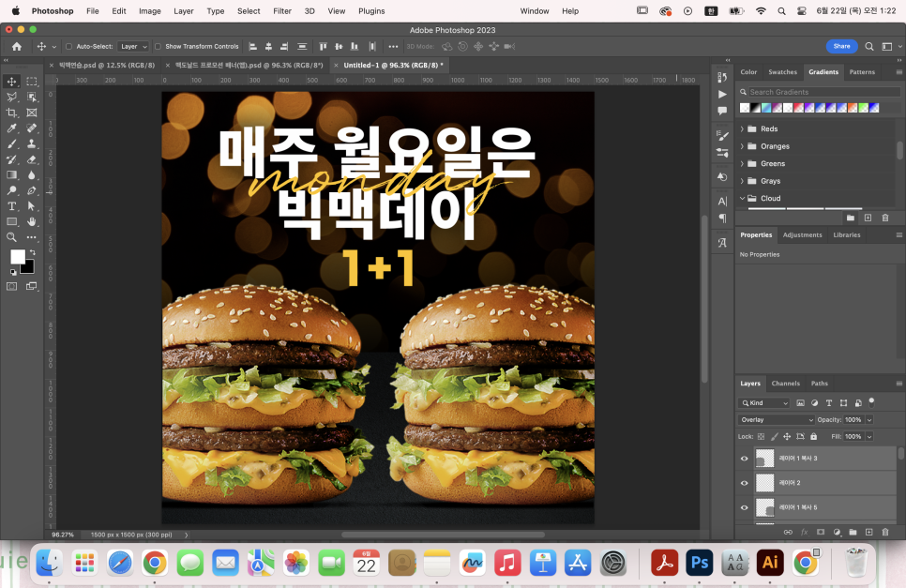Create a new layer with plus icon
The width and height of the screenshot is (906, 588).
click(869, 532)
